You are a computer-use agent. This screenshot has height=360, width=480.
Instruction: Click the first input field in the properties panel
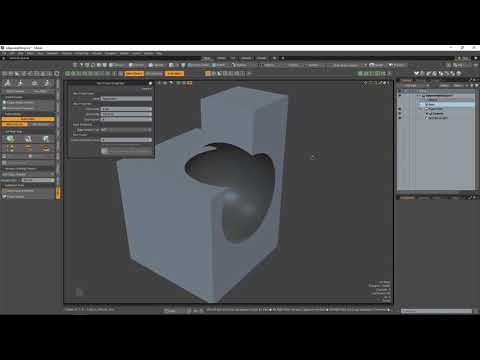pos(126,99)
